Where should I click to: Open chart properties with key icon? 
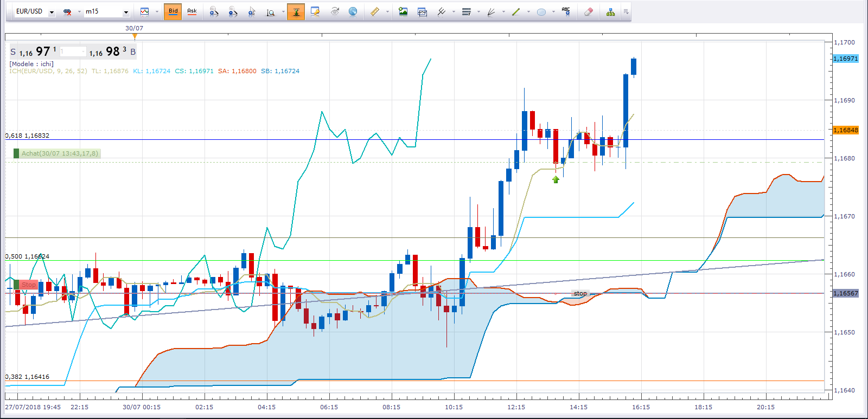tap(315, 12)
